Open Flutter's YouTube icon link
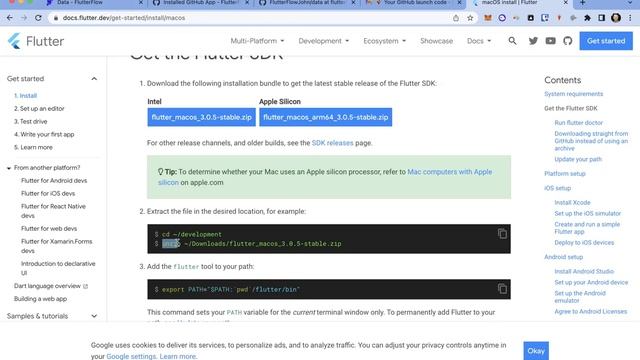Image resolution: width=640 pixels, height=360 pixels. 550,41
